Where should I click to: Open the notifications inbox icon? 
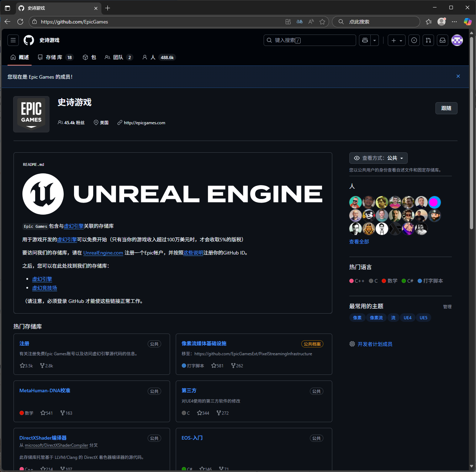[443, 40]
